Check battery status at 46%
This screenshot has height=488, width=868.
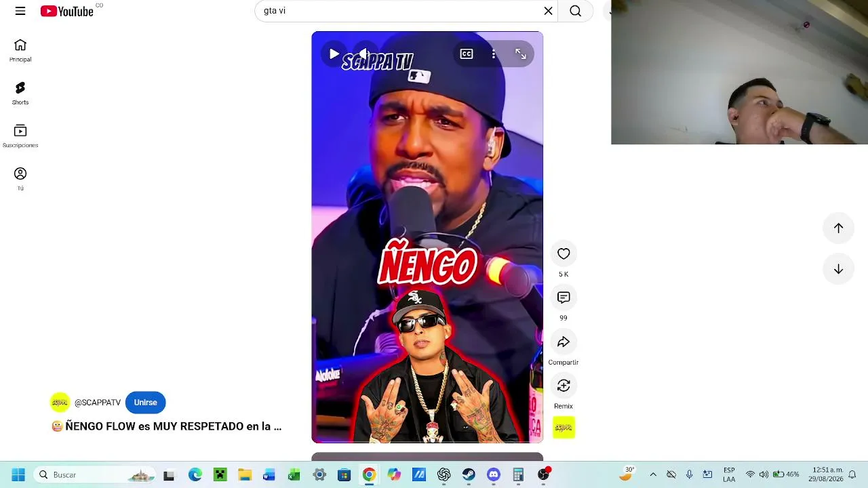click(x=786, y=475)
